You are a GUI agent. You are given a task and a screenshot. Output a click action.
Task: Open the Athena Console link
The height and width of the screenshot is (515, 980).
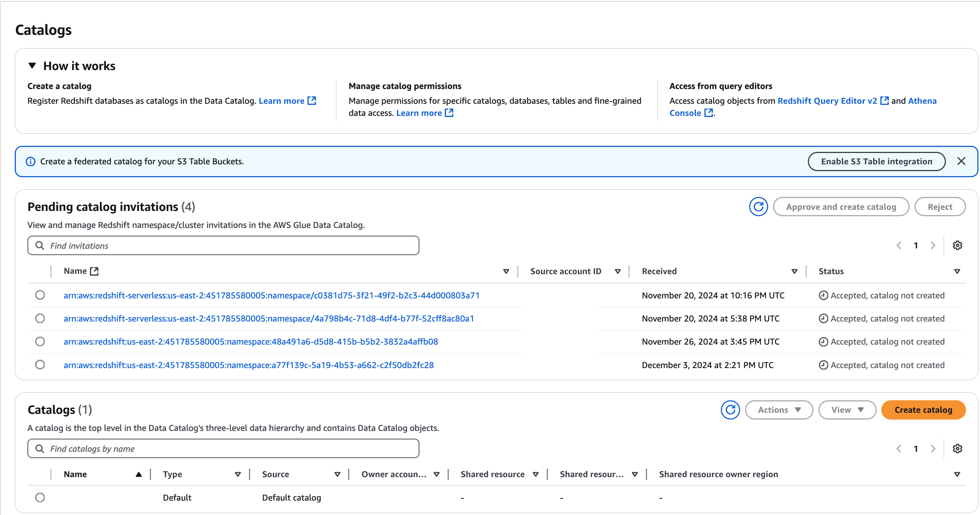tap(685, 113)
